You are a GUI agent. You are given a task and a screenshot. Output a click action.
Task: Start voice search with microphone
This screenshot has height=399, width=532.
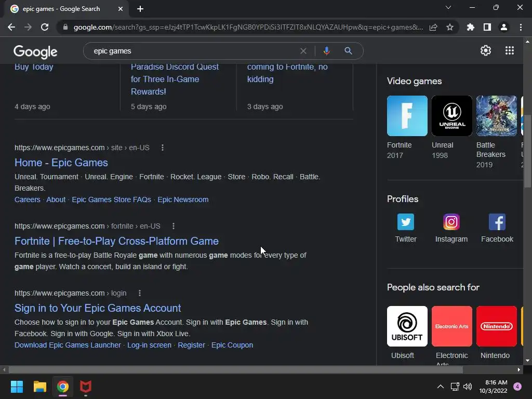(x=326, y=51)
